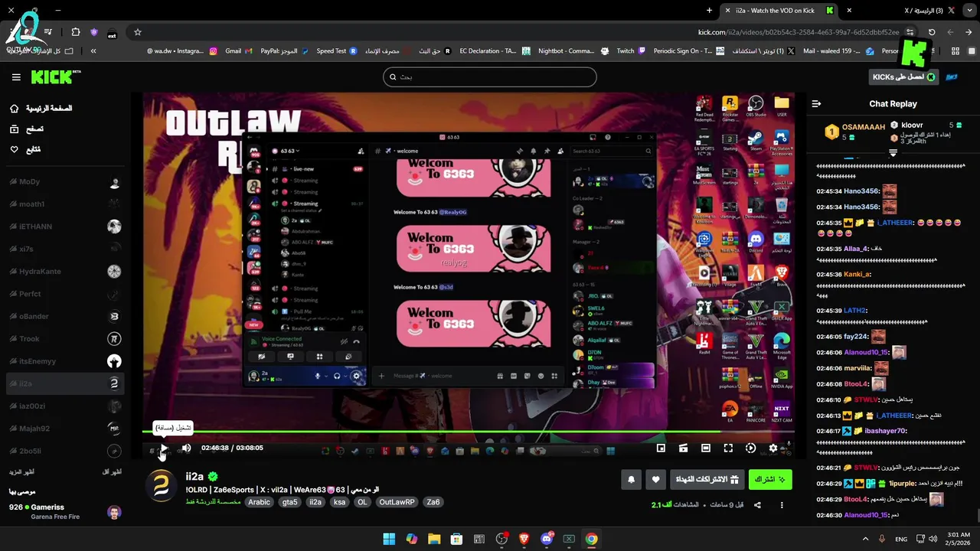Focus the Kick search field
980x551 pixels.
pos(490,77)
